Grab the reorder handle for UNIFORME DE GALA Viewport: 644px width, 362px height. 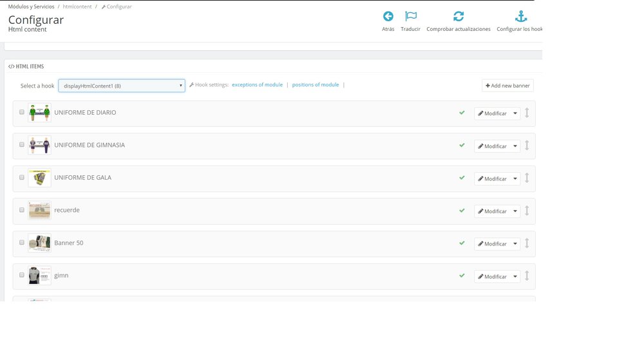coord(527,178)
